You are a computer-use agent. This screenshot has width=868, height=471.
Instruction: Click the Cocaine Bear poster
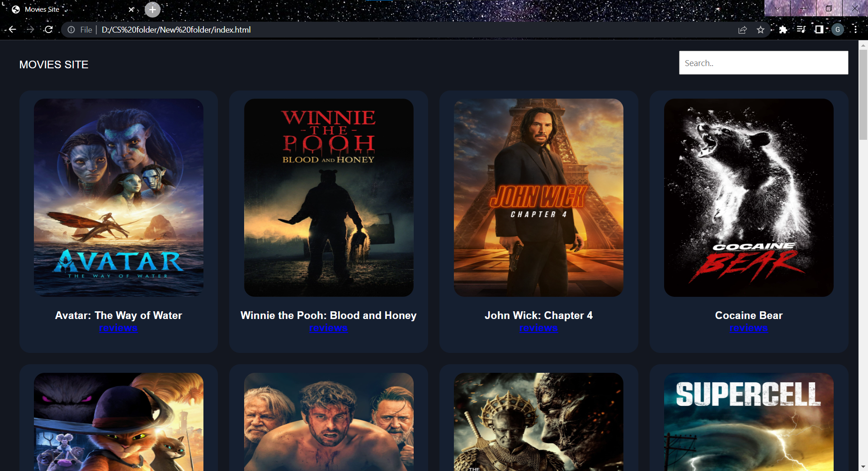point(749,198)
